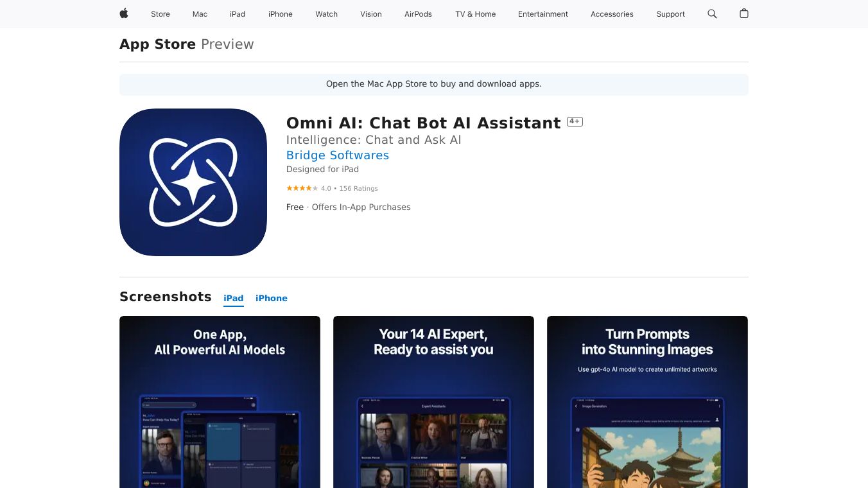
Task: View the 'Your 14 AI Expert' screenshot
Action: tap(433, 402)
